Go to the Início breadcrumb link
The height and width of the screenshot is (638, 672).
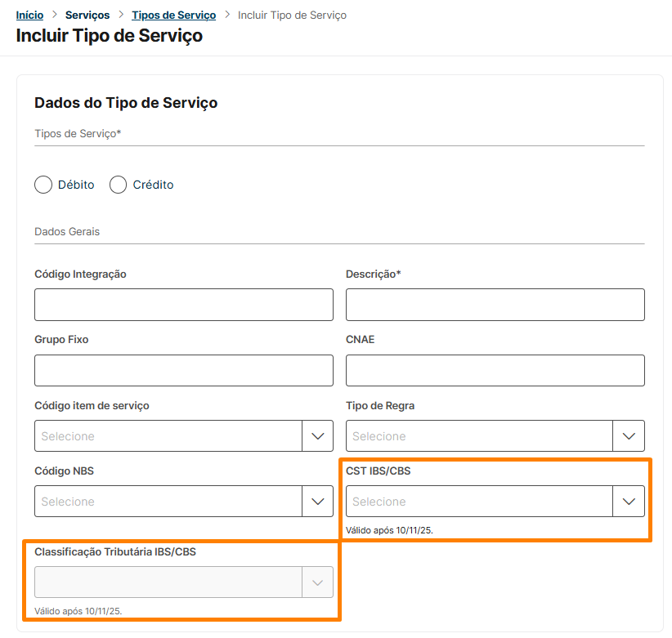coord(29,16)
